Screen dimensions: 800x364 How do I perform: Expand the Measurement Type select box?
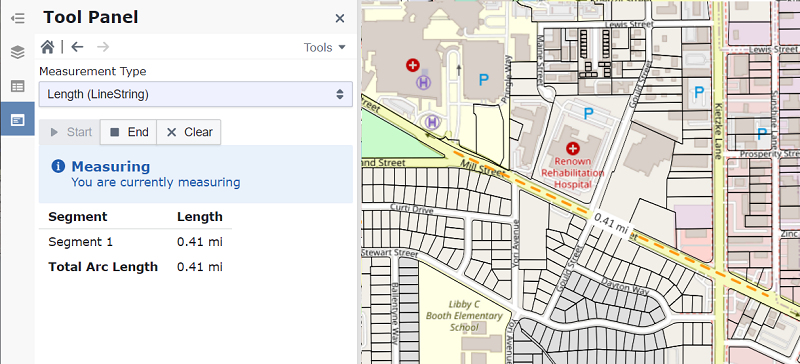pos(195,94)
